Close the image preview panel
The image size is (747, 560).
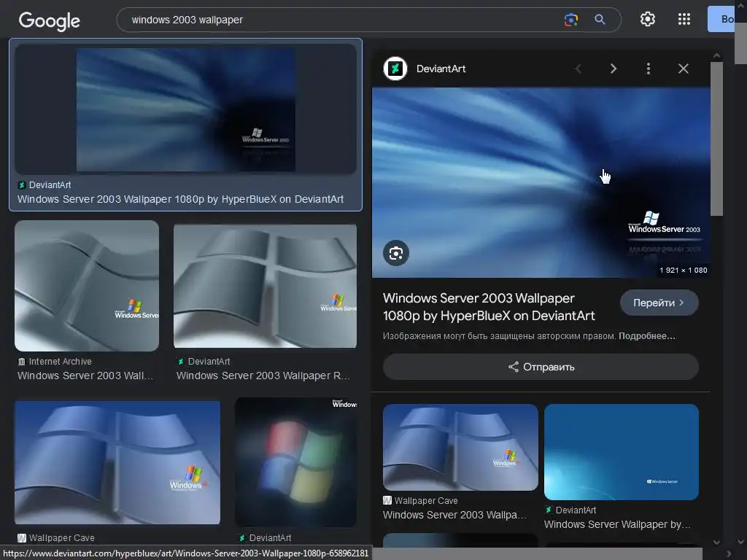(x=683, y=69)
